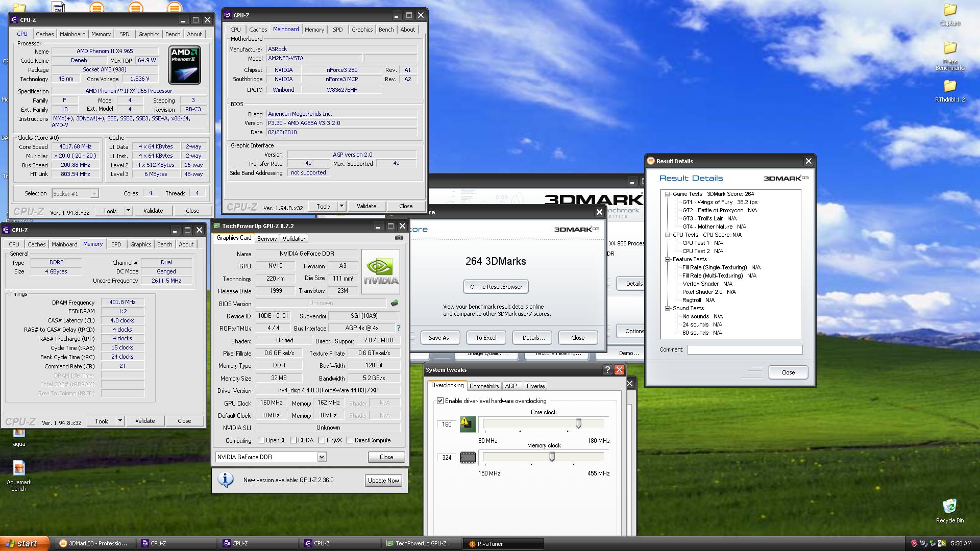Open Tools dropdown arrow in CPU-Z Memory window

pyautogui.click(x=120, y=421)
